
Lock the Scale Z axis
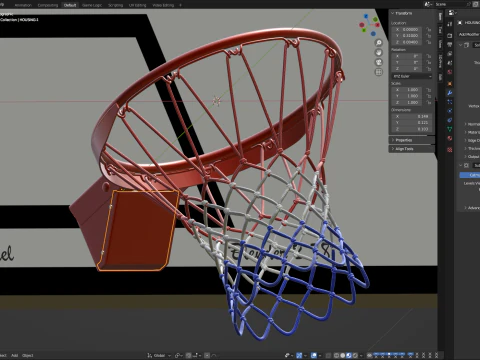tap(429, 102)
